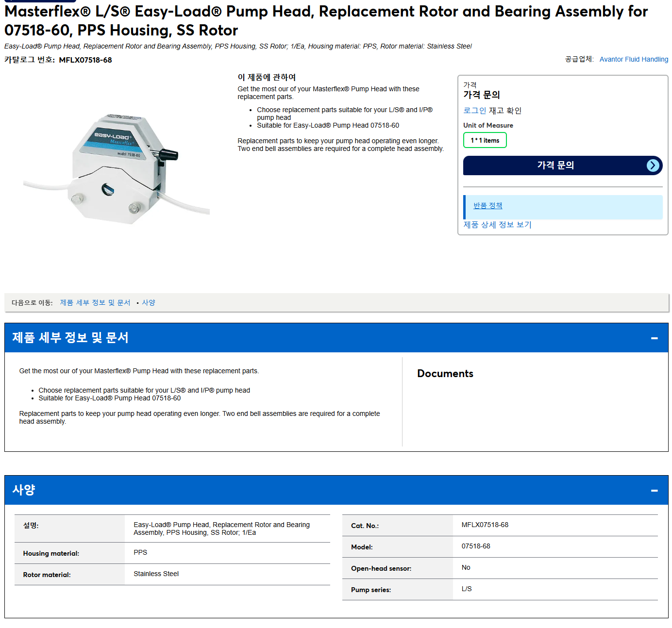This screenshot has height=628, width=672.
Task: Jump to the 사양 anchor link
Action: click(149, 302)
